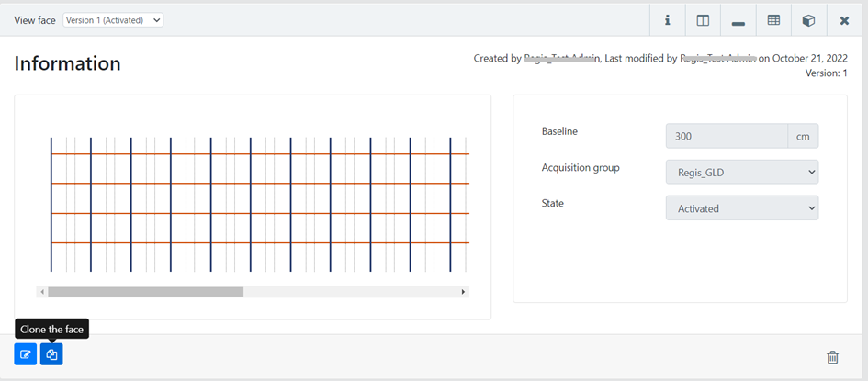Open the table grid view icon
The height and width of the screenshot is (381, 868).
774,20
